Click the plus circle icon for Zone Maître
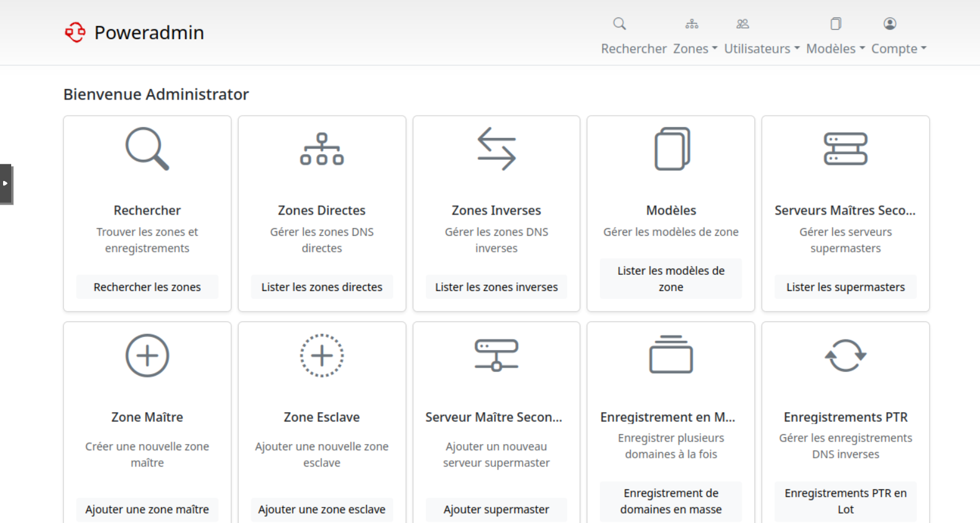980x523 pixels. pyautogui.click(x=147, y=356)
